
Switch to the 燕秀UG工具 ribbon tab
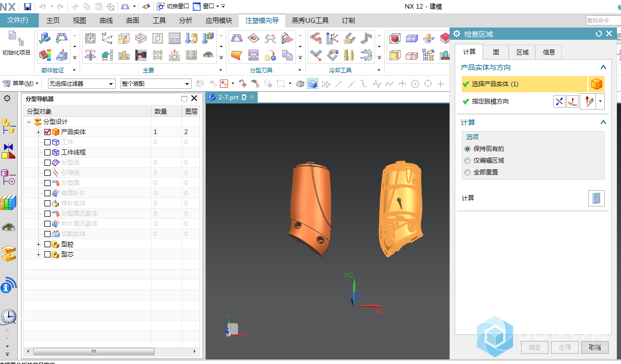(310, 20)
